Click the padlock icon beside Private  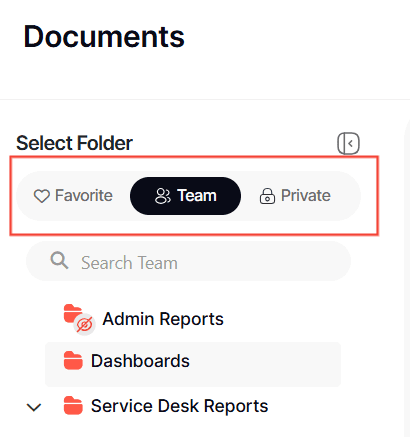pyautogui.click(x=267, y=196)
